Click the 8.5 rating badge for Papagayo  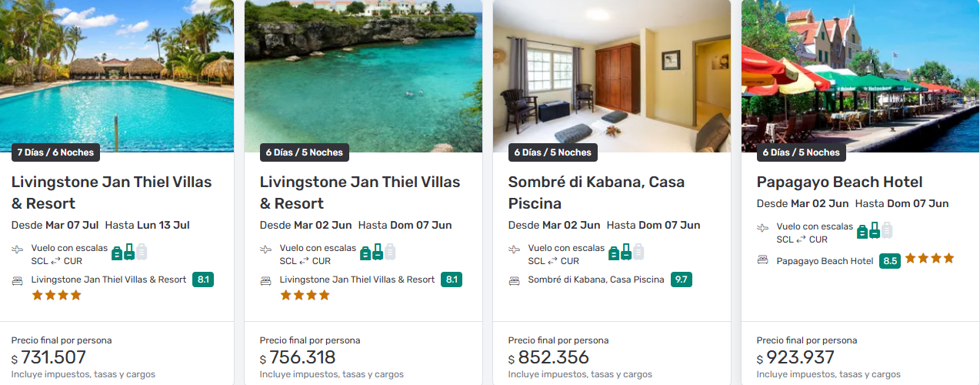(890, 261)
